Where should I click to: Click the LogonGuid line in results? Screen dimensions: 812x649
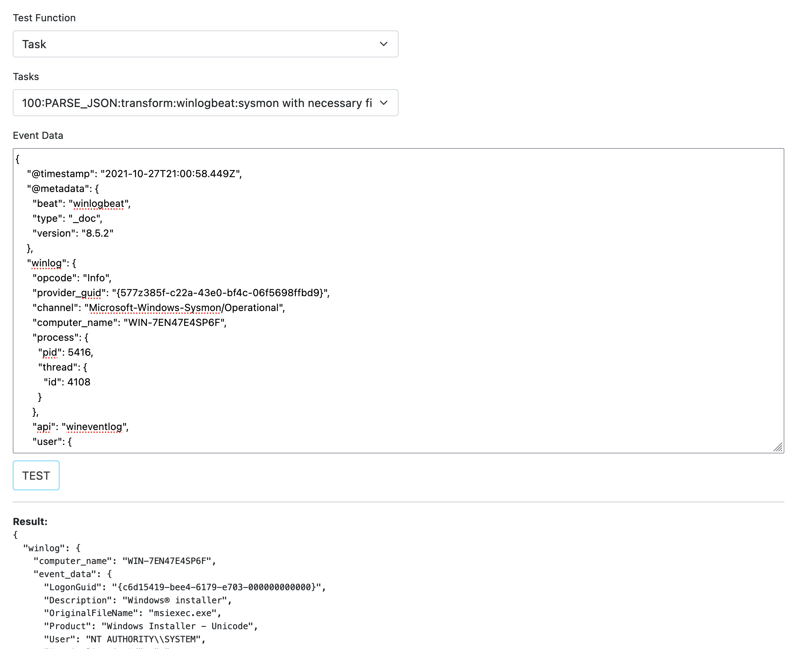point(185,587)
